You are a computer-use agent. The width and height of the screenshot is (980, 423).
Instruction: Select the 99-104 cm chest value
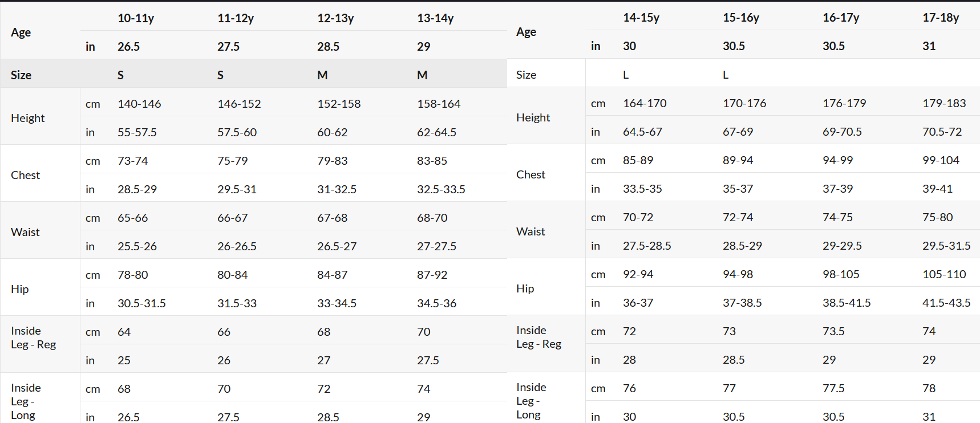941,160
